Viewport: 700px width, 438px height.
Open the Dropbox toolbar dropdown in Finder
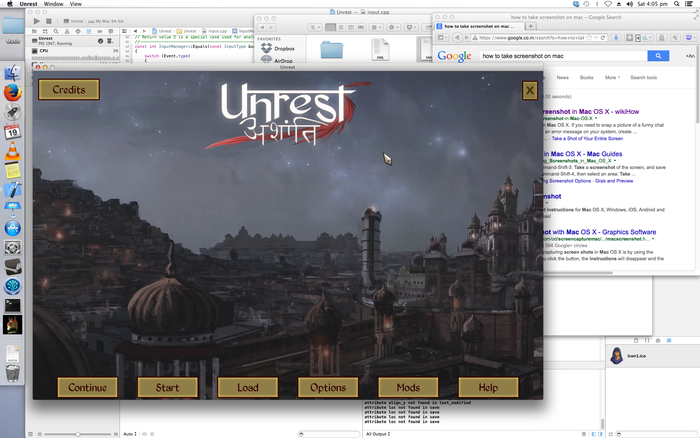point(411,28)
